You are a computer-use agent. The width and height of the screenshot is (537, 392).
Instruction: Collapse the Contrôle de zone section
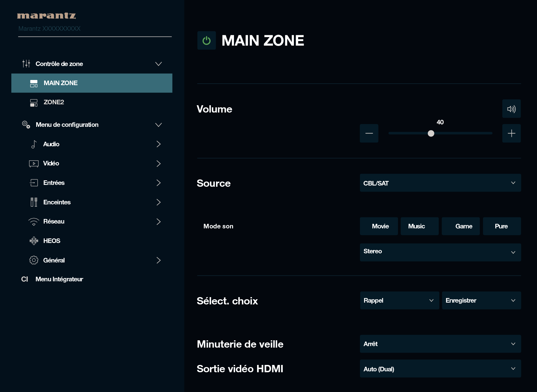(159, 64)
